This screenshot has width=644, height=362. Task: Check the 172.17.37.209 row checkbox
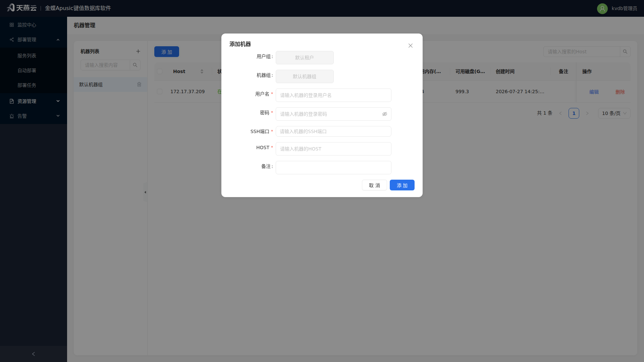pos(160,92)
